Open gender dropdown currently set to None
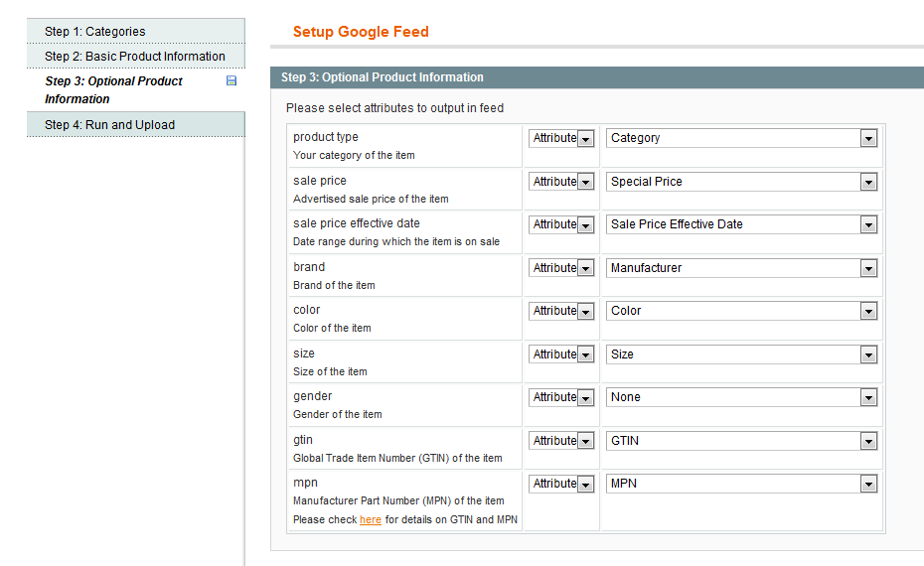The image size is (924, 566). coord(742,397)
